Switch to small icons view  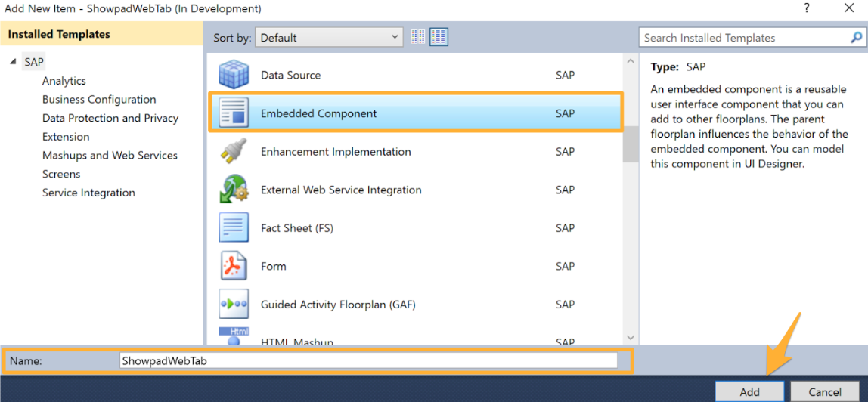click(419, 37)
